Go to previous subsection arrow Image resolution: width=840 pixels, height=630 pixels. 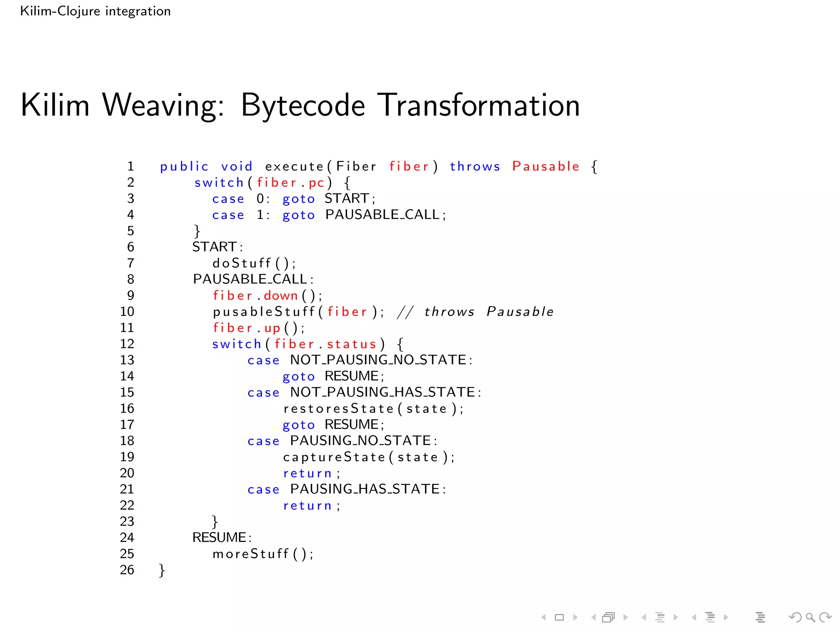[644, 617]
